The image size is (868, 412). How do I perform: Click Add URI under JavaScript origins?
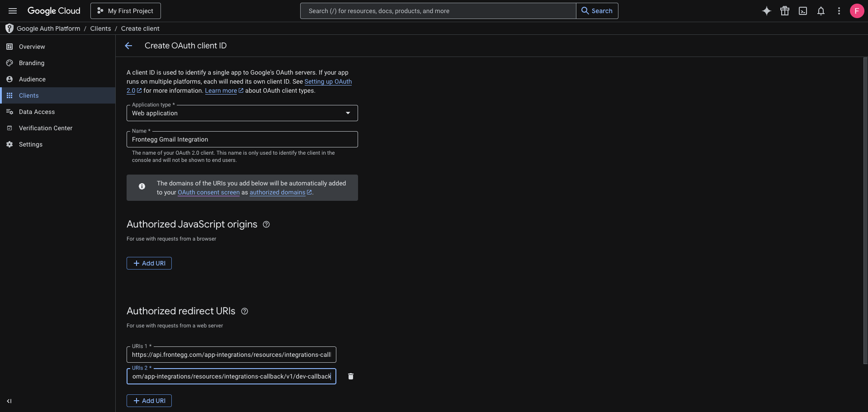pyautogui.click(x=149, y=263)
